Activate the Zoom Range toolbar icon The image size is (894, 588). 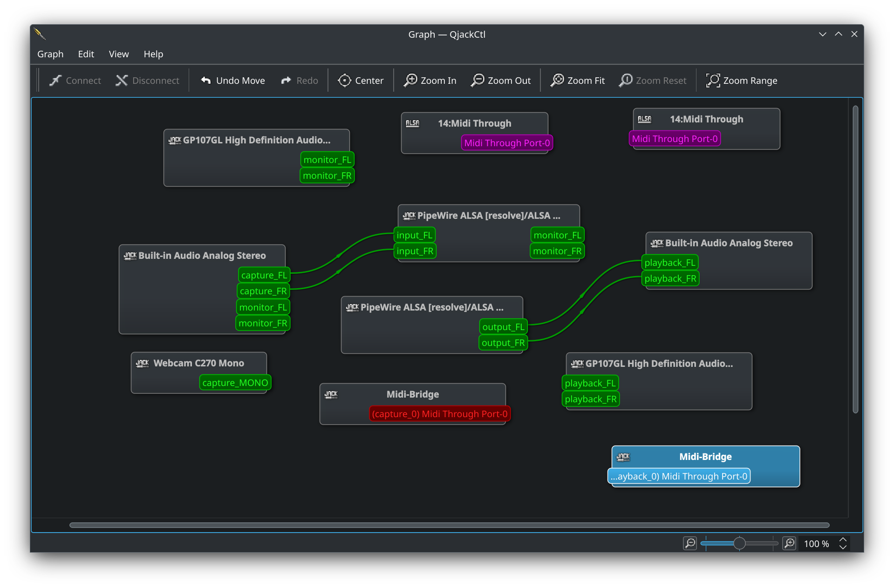click(x=712, y=81)
